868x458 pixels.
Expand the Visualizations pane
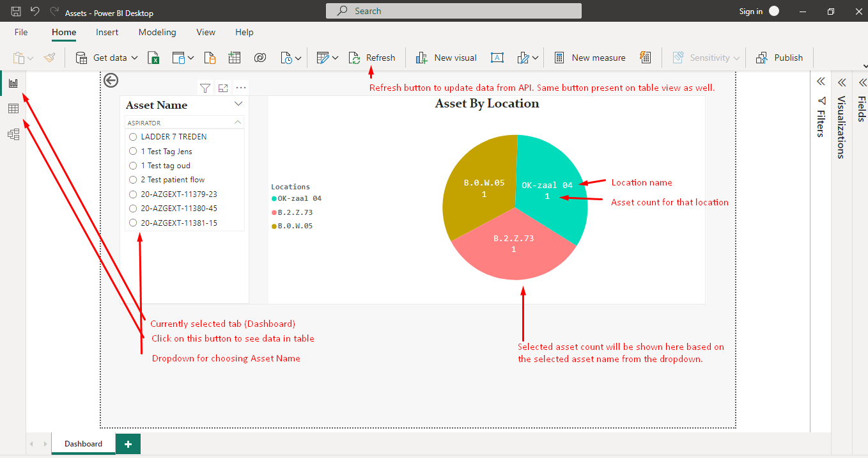(842, 83)
